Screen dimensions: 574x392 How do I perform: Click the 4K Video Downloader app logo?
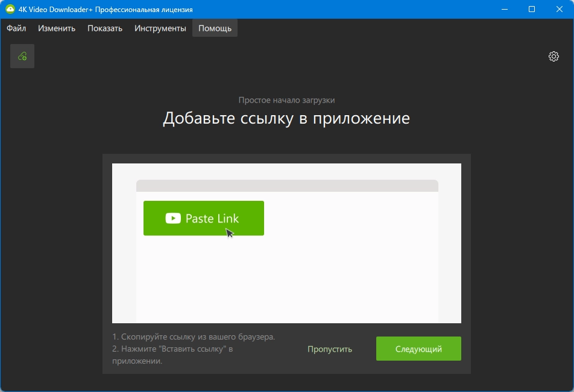tap(10, 9)
